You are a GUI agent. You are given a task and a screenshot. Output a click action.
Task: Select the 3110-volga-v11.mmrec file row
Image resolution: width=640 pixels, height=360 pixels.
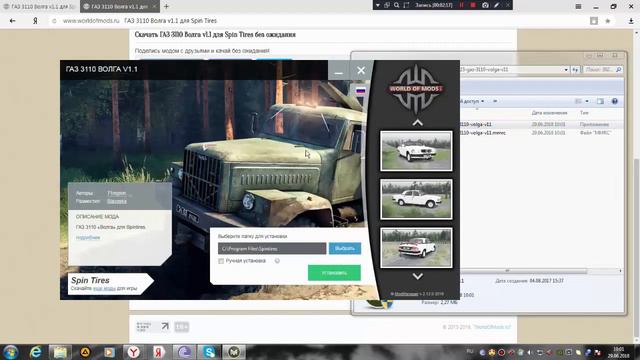[x=541, y=133]
